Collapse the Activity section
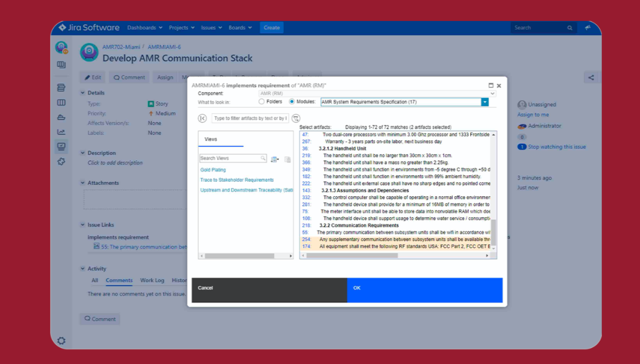 (x=83, y=269)
